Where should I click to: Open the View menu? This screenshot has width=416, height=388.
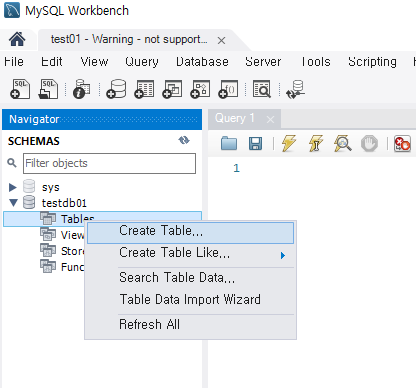(94, 62)
